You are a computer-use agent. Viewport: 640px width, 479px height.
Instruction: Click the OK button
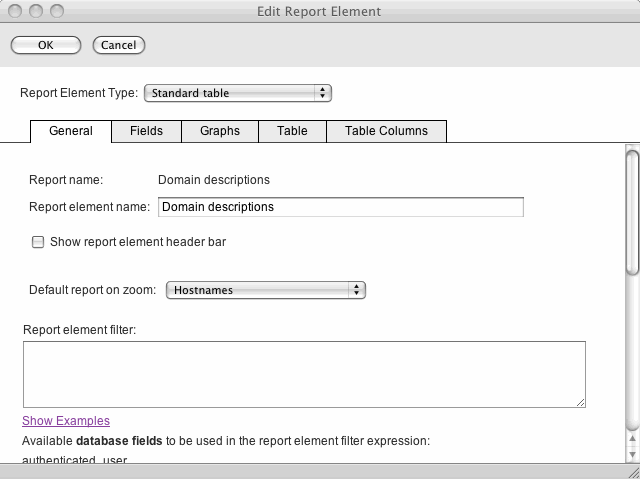click(x=45, y=45)
